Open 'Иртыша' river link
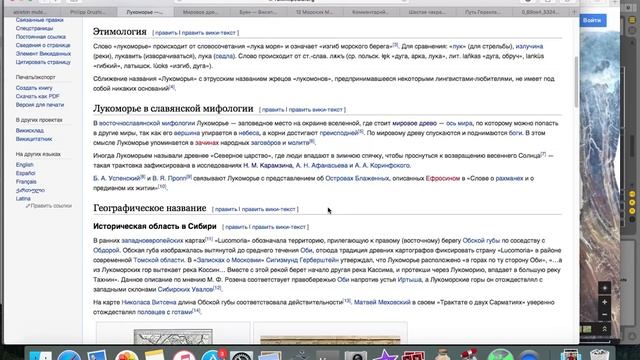640x360 pixels. click(409, 280)
